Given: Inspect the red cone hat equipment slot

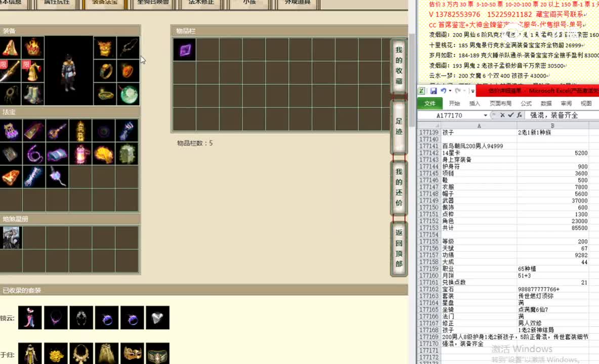Looking at the screenshot, I should [x=10, y=48].
